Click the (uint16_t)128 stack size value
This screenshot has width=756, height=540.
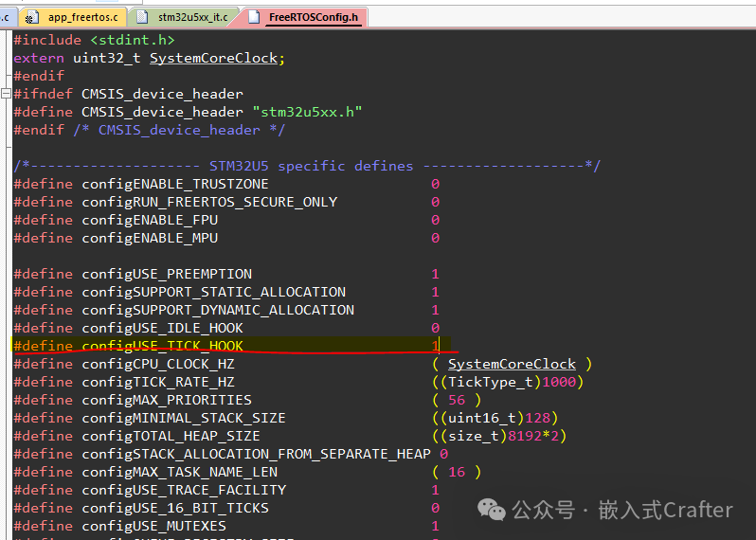pyautogui.click(x=495, y=418)
